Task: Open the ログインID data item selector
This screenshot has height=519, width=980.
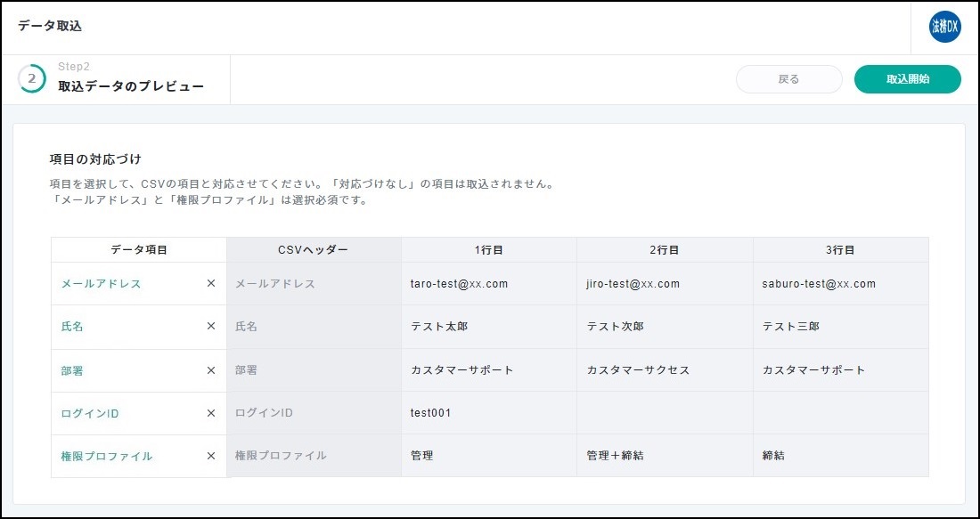Action: coord(125,413)
